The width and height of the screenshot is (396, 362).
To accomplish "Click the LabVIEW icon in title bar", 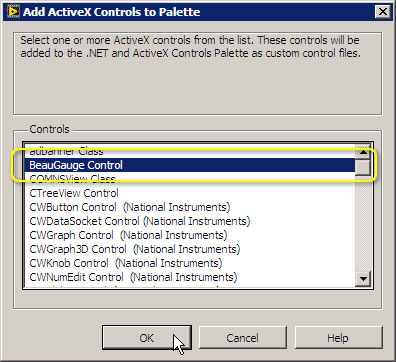I will click(13, 12).
